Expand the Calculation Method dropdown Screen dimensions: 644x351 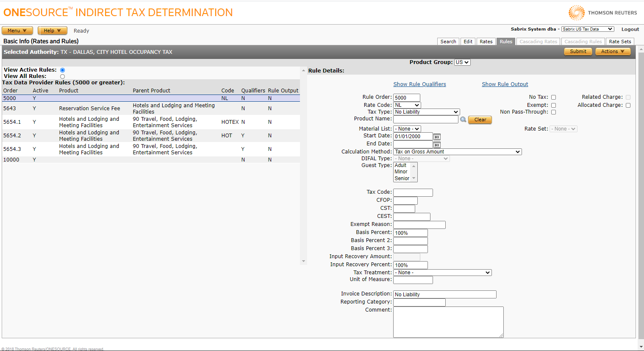coord(457,152)
